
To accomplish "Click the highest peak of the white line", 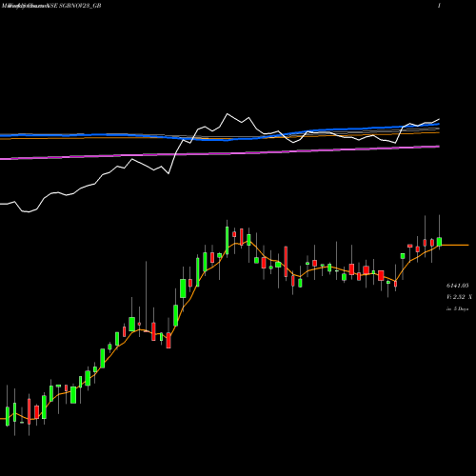I will [228, 113].
